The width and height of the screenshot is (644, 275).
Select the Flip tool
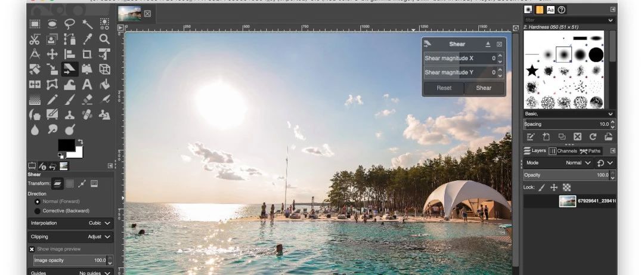(35, 84)
